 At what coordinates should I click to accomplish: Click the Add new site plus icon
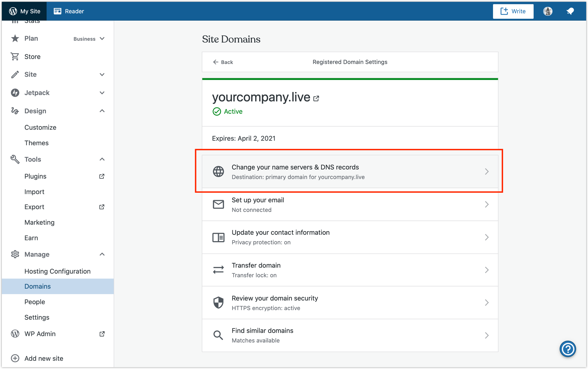pos(15,358)
